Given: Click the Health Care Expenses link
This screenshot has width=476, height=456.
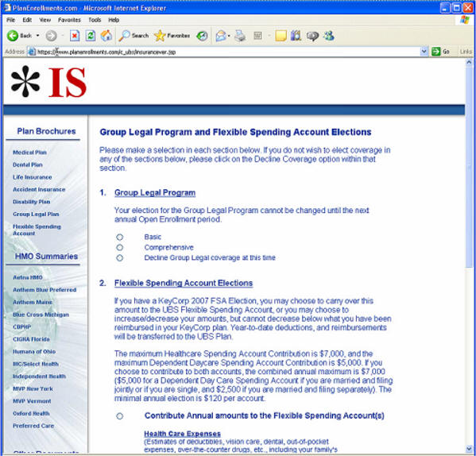Looking at the screenshot, I should pos(182,434).
